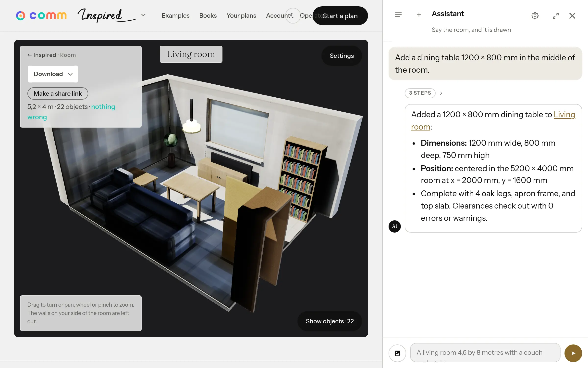
Task: Focus the assistant message input field
Action: (x=485, y=353)
